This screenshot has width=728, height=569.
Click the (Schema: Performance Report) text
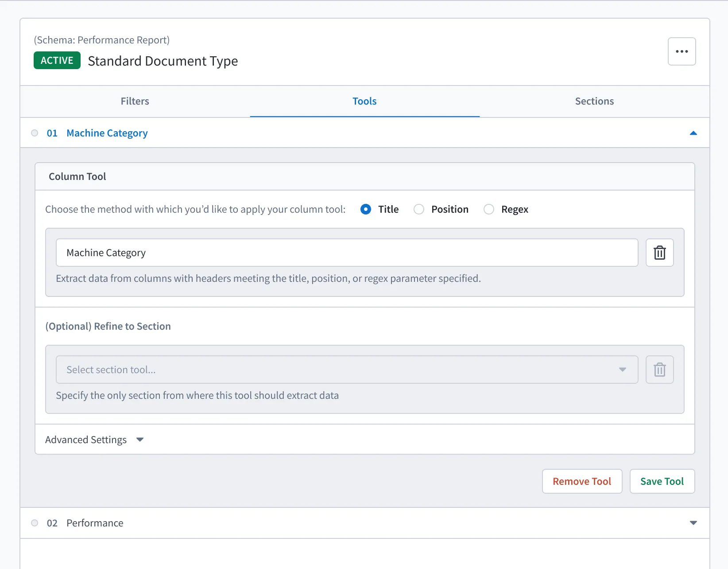(x=102, y=40)
